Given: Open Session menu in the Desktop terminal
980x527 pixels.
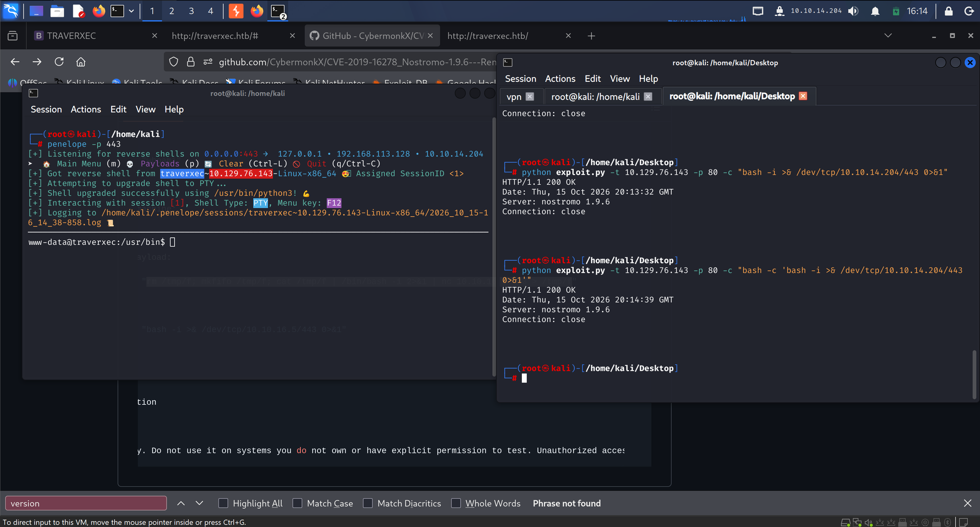Looking at the screenshot, I should [x=520, y=78].
